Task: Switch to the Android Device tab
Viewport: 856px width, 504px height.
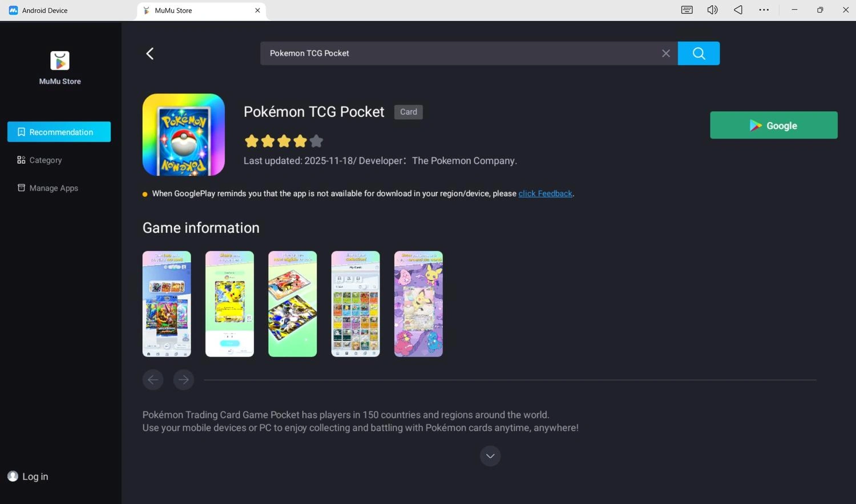Action: point(45,10)
